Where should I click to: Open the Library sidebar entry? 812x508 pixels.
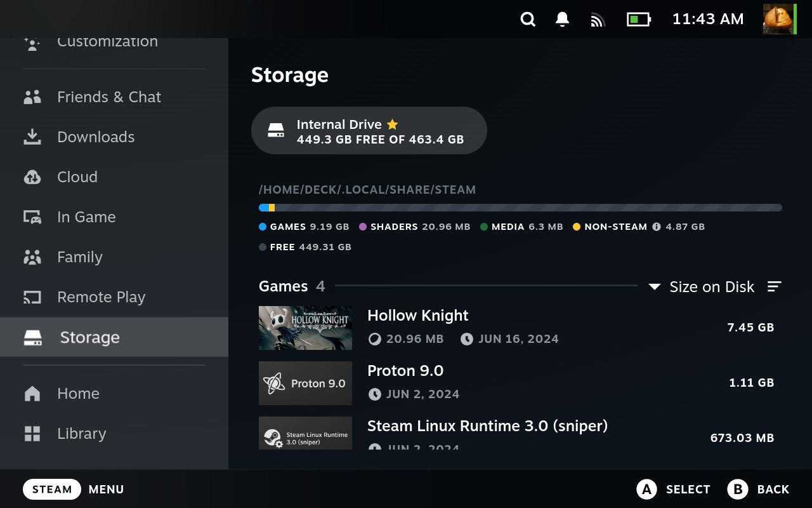[114, 433]
